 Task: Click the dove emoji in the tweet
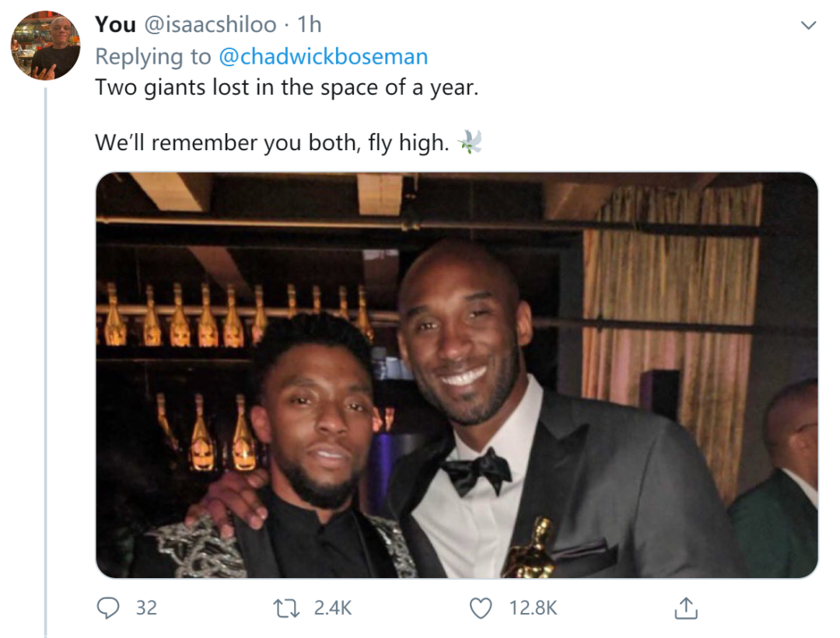[471, 142]
